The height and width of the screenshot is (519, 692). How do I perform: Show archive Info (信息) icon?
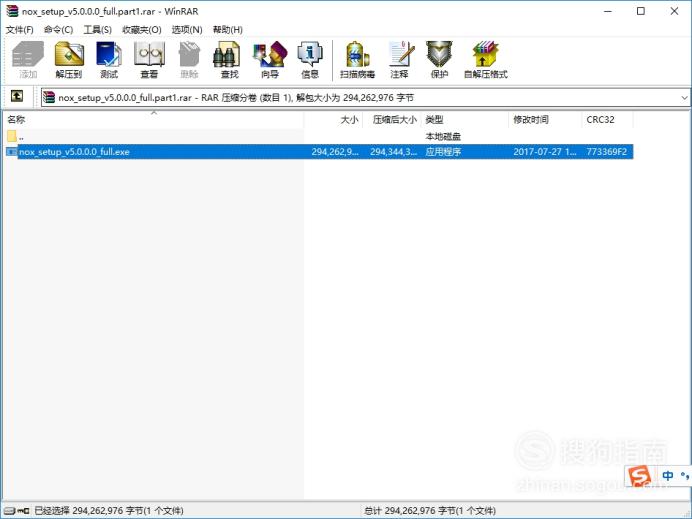(x=310, y=60)
